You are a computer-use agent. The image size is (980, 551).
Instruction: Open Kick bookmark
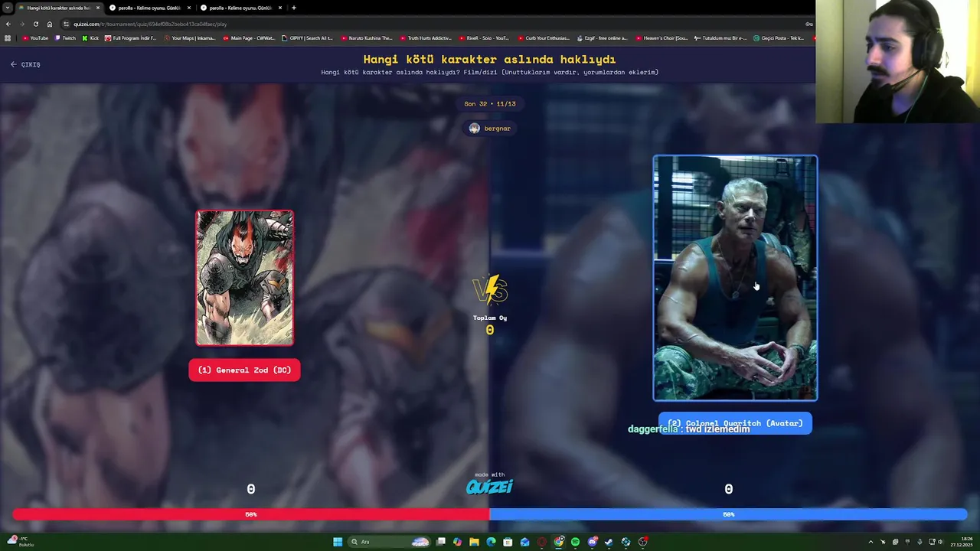[x=90, y=37]
